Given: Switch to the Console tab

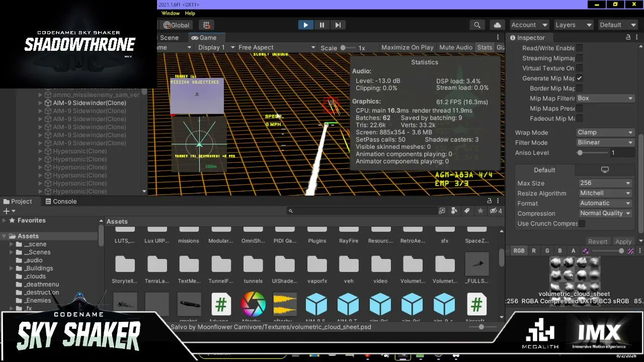Looking at the screenshot, I should [x=61, y=201].
